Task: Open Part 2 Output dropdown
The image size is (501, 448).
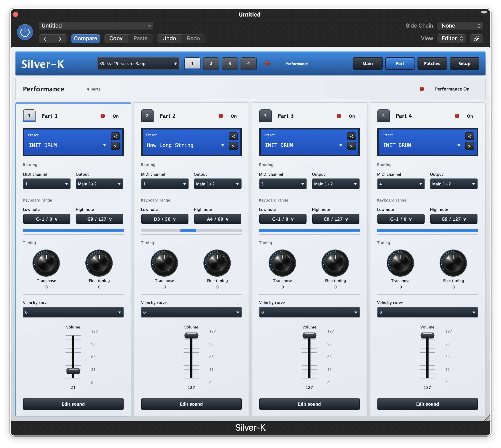Action: [x=217, y=184]
